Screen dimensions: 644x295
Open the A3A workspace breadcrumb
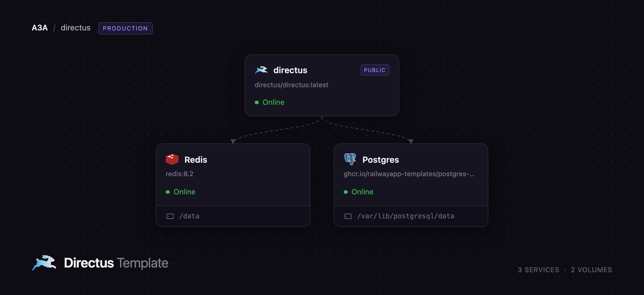[40, 28]
